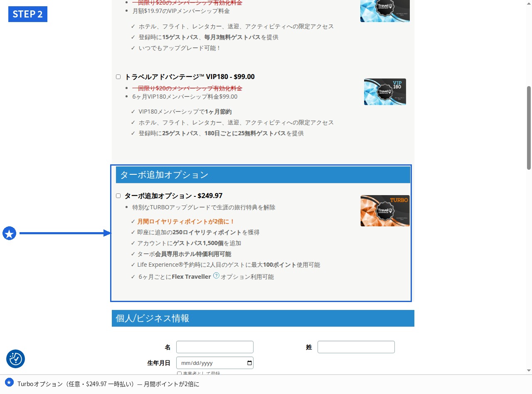Click the page vertical scrollbar thumb

point(529,128)
